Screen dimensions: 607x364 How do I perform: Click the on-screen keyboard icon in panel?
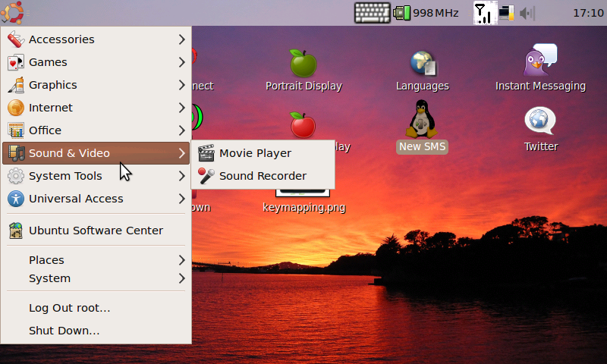click(372, 13)
